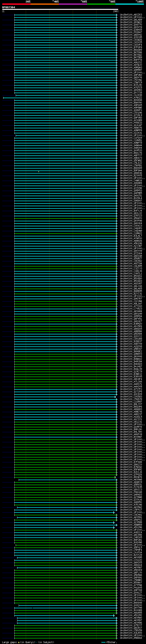
Task: Select the label UniRef100_A9PGG5
Action: tap(131, 105)
